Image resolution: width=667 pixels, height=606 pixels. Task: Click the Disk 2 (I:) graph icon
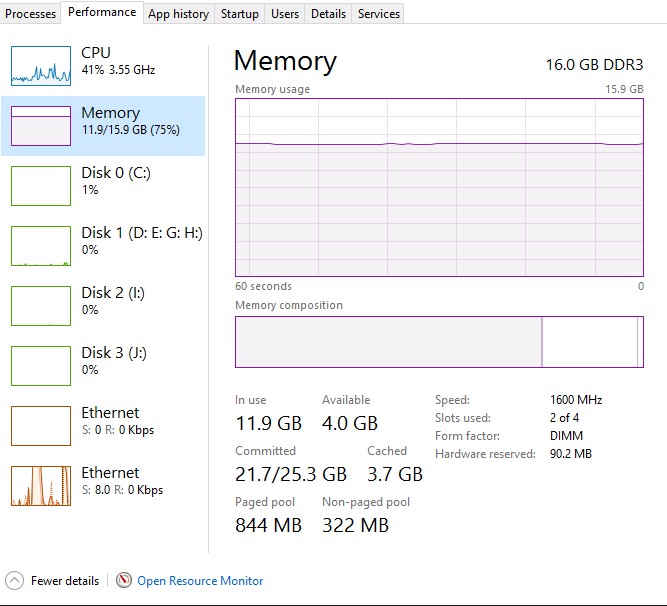click(41, 305)
